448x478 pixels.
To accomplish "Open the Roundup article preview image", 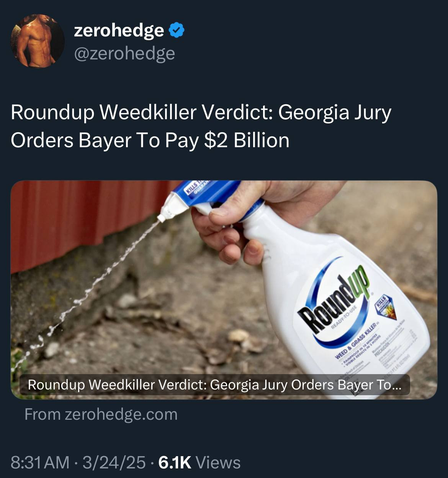I will pos(224,290).
